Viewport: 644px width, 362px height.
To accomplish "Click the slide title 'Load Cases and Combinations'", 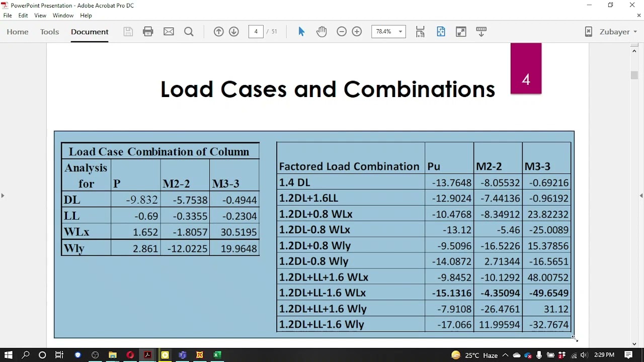I will 328,89.
